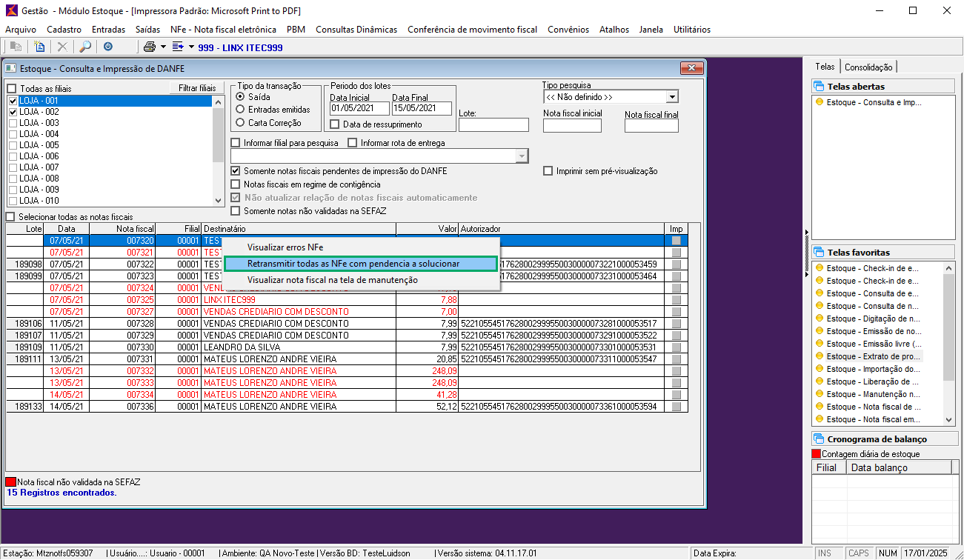Screen dimensions: 964x560
Task: Choose Retransmitir todas as NFe com pendencia
Action: [361, 264]
